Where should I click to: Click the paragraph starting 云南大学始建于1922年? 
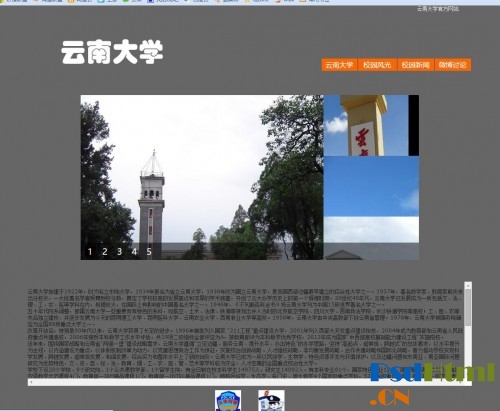pyautogui.click(x=245, y=298)
